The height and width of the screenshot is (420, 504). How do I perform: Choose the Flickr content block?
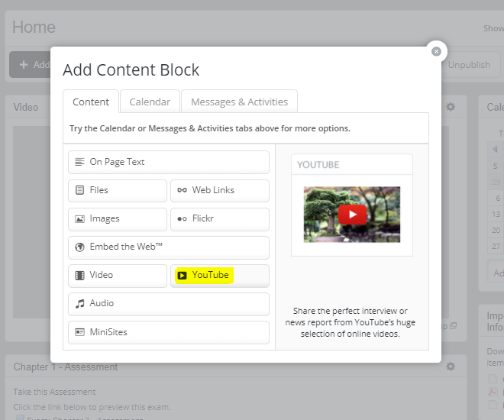click(x=220, y=219)
